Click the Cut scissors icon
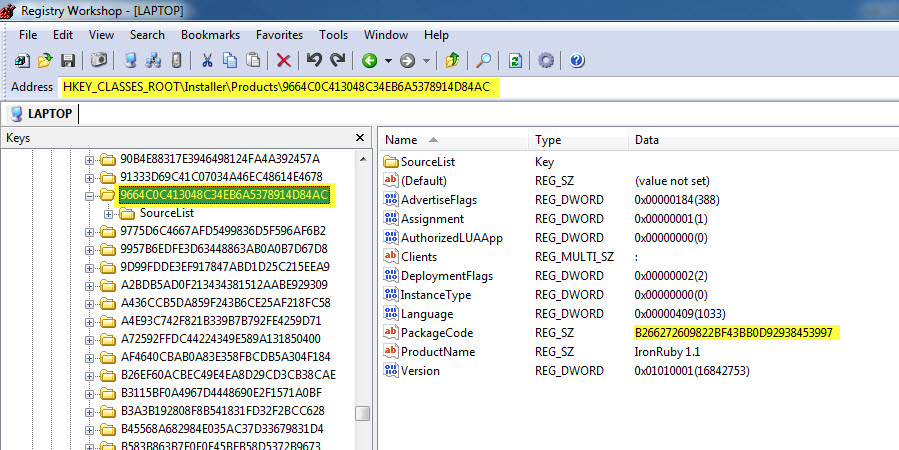The height and width of the screenshot is (450, 899). click(x=207, y=60)
